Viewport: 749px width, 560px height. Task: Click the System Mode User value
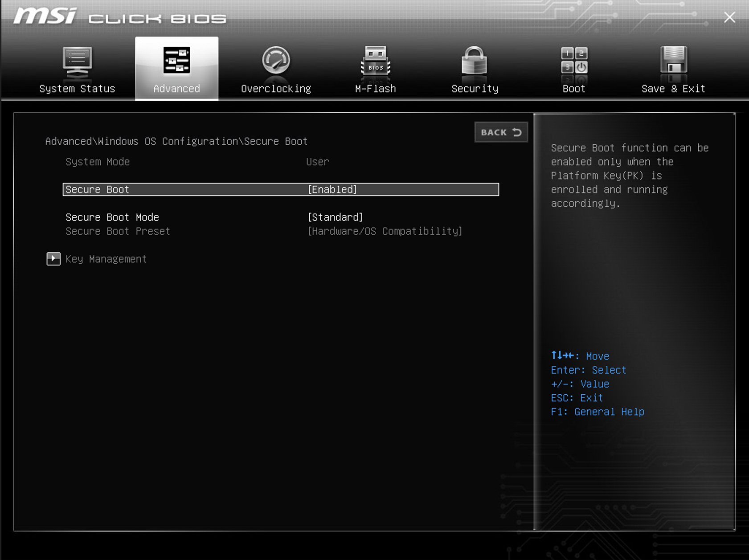click(317, 162)
